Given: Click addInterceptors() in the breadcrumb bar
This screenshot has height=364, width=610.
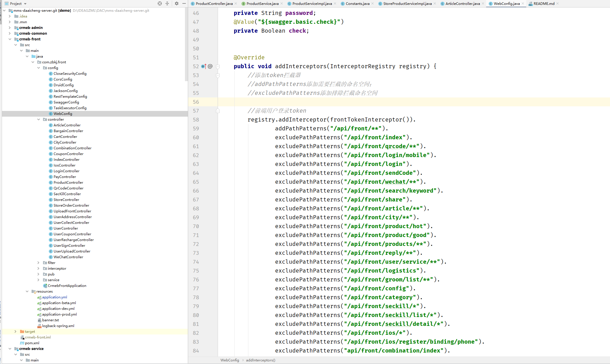Looking at the screenshot, I should pos(260,360).
